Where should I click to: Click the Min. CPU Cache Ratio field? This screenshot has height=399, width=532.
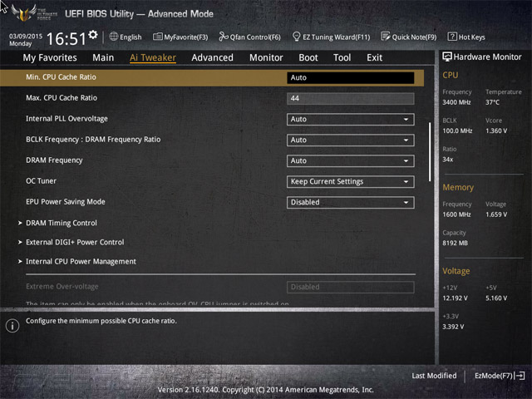(351, 77)
